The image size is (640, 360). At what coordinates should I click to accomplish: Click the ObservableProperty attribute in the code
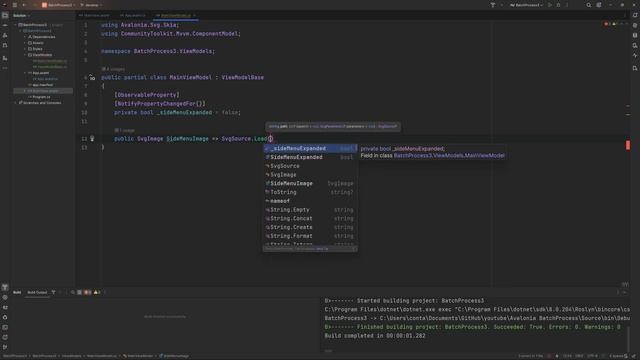pyautogui.click(x=147, y=95)
